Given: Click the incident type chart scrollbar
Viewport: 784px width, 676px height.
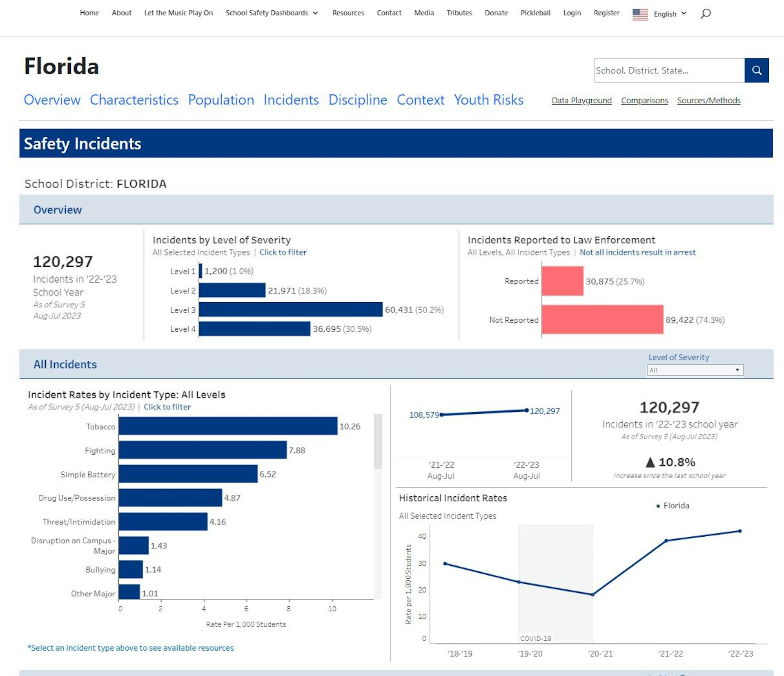Looking at the screenshot, I should coord(378,442).
